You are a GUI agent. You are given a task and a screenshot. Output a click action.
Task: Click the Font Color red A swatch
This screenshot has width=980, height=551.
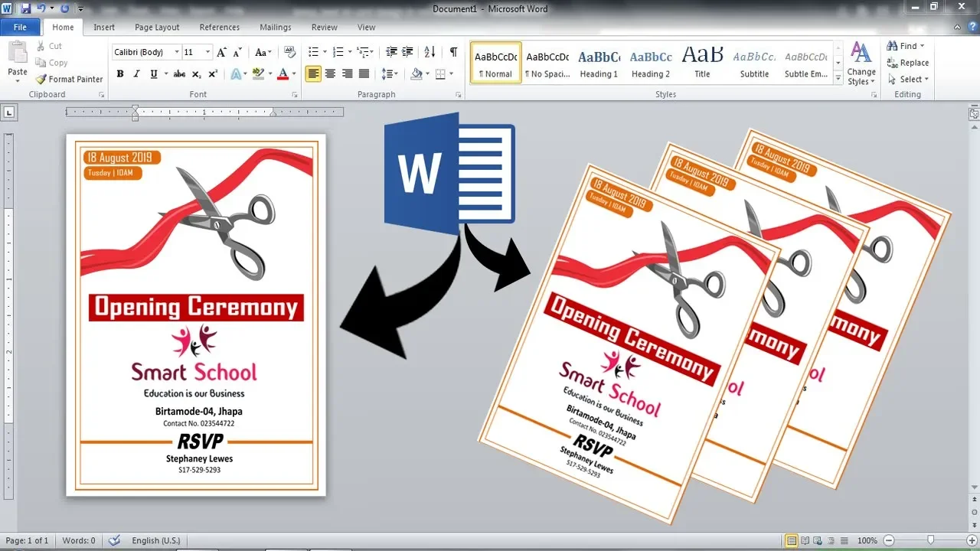283,74
